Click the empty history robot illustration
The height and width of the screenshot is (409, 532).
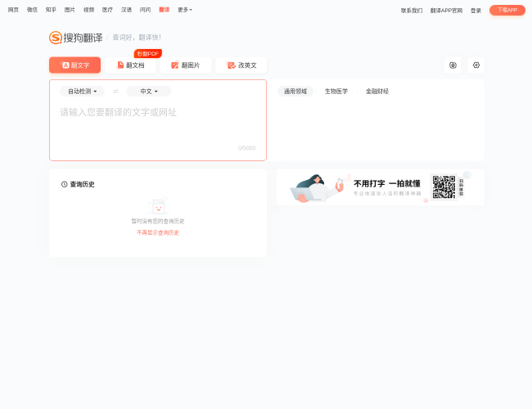click(x=158, y=205)
